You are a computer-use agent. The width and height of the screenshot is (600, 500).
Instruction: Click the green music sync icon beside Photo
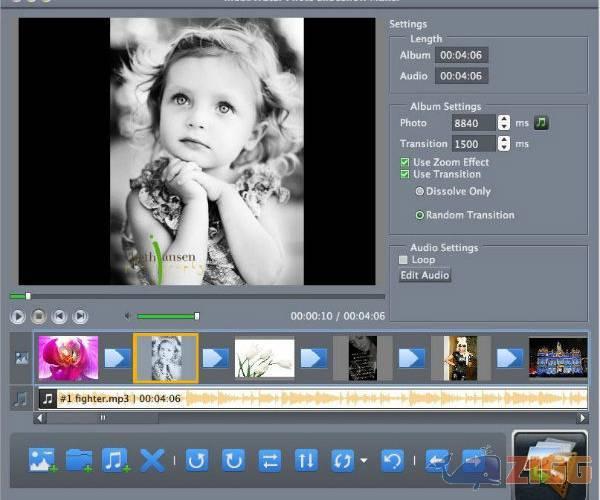pyautogui.click(x=541, y=123)
